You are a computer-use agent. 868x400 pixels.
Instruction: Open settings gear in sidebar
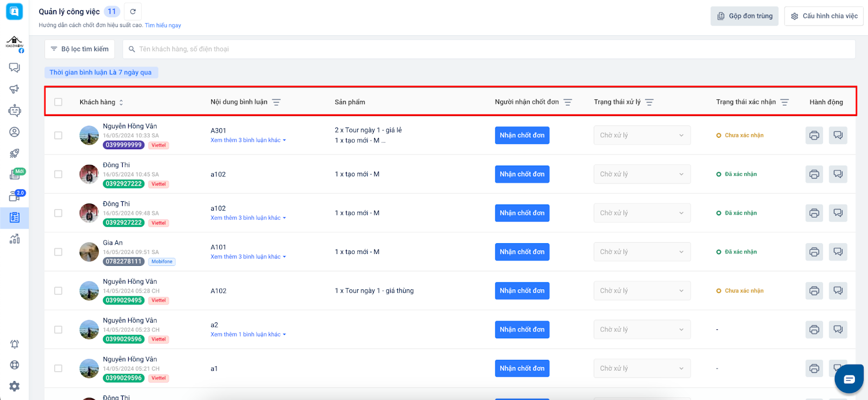(15, 386)
